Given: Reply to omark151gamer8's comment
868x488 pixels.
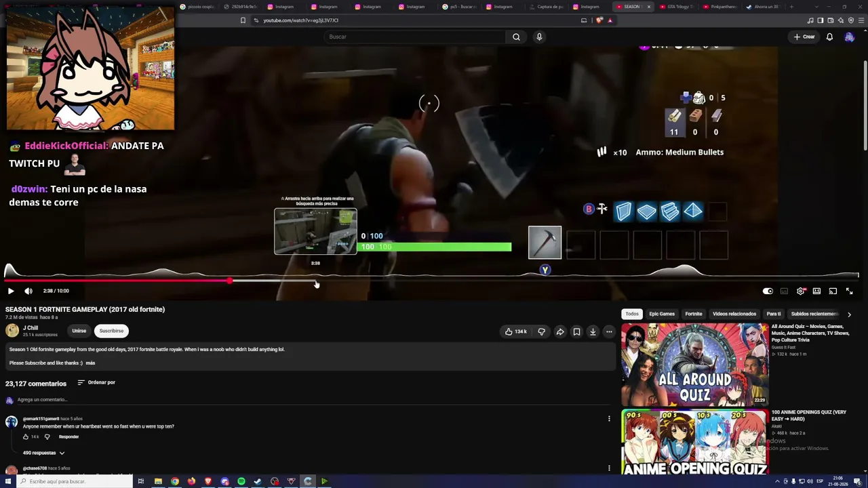Looking at the screenshot, I should [x=68, y=437].
